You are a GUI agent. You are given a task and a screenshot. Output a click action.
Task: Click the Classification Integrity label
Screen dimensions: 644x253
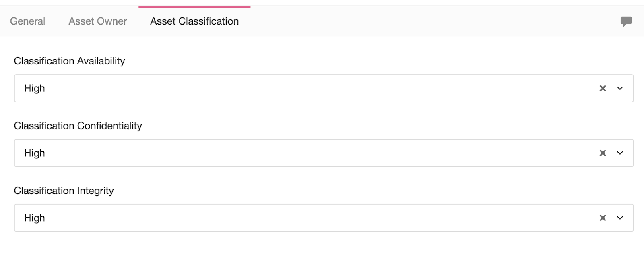[64, 191]
